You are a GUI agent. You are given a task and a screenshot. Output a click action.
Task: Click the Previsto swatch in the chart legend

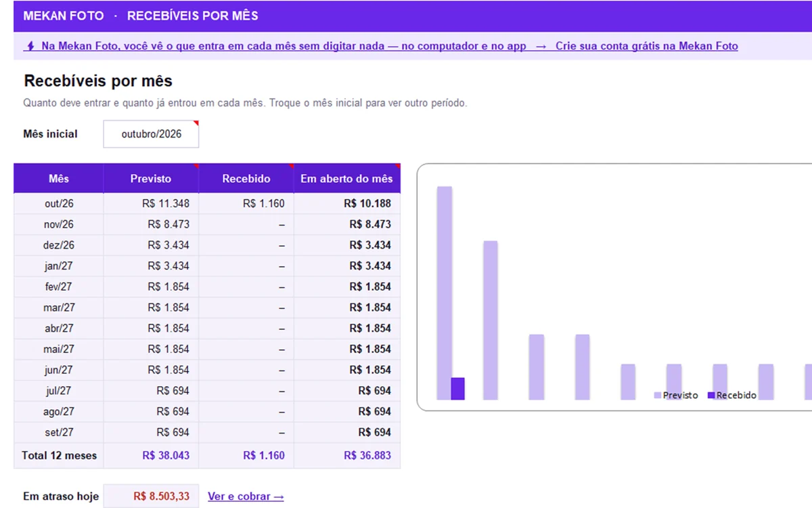[x=658, y=395]
